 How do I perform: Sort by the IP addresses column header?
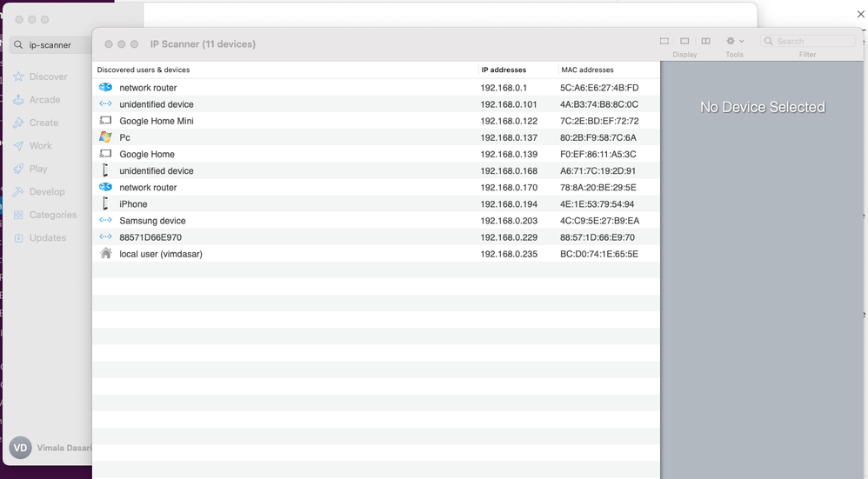click(x=504, y=70)
